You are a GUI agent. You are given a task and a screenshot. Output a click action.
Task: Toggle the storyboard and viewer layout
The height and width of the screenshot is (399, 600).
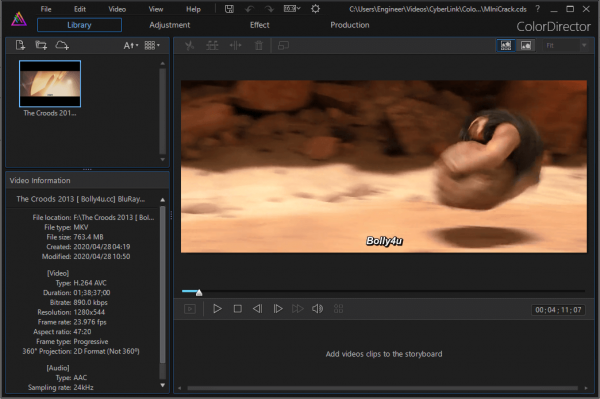pos(506,46)
